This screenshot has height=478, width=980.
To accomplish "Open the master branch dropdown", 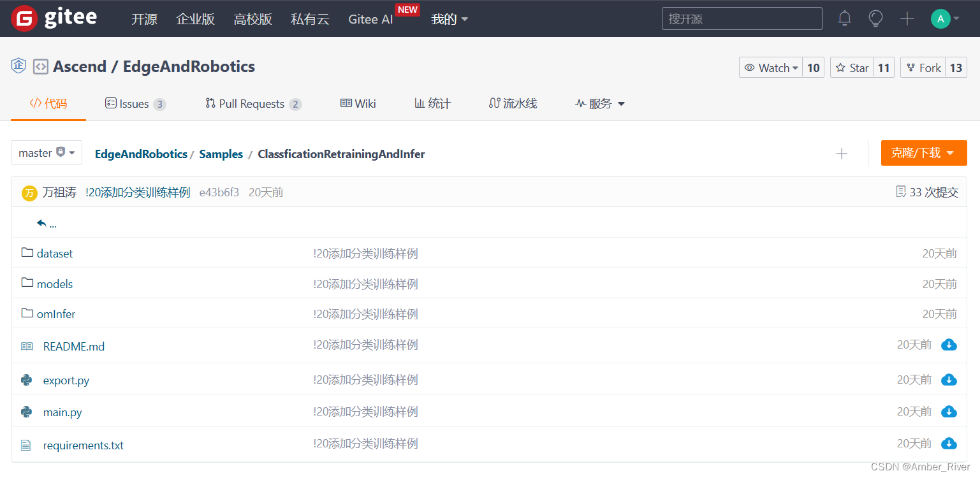I will [x=47, y=153].
